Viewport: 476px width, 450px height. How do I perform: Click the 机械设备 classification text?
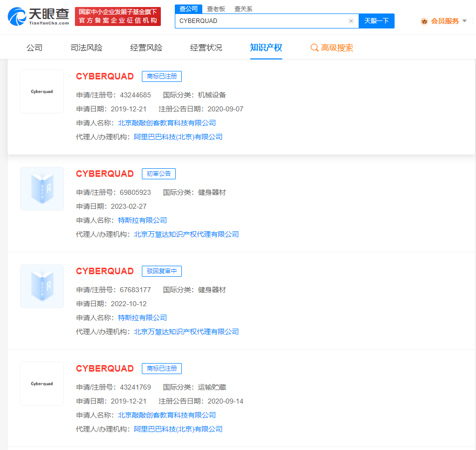212,95
